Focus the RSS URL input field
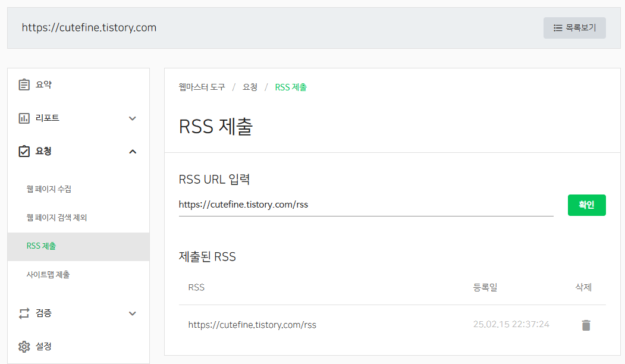Screen dimensions: 625x364 (366, 205)
